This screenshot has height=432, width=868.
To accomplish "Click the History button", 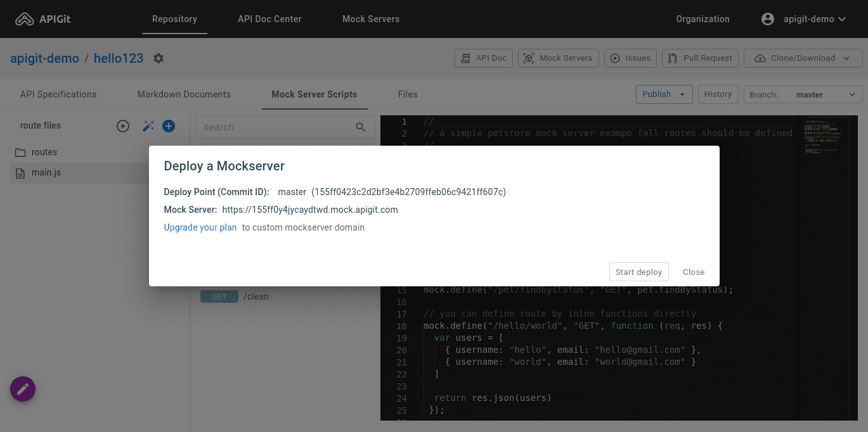I will coord(718,94).
